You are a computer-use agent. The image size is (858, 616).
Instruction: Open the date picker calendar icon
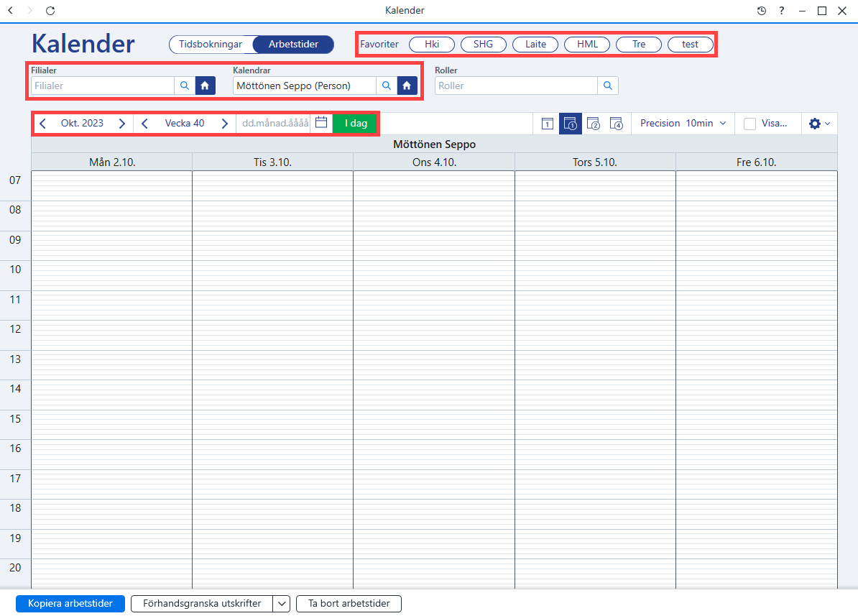click(x=321, y=123)
